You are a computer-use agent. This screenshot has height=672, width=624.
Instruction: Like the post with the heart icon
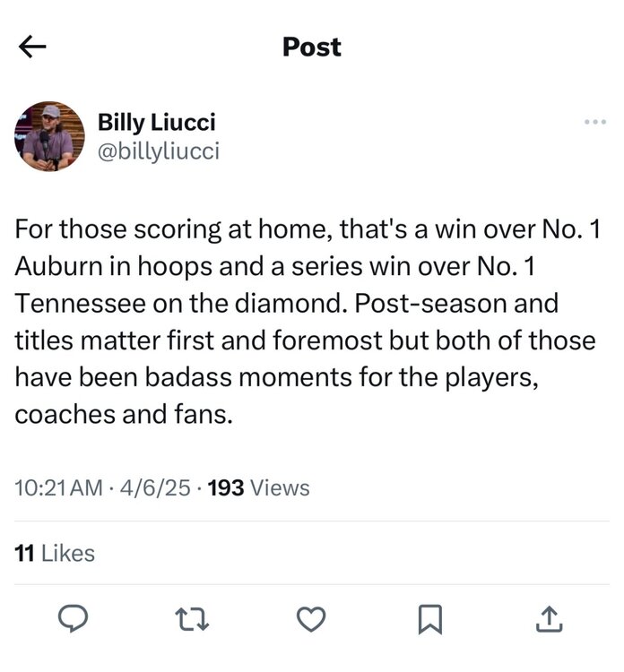tap(311, 618)
